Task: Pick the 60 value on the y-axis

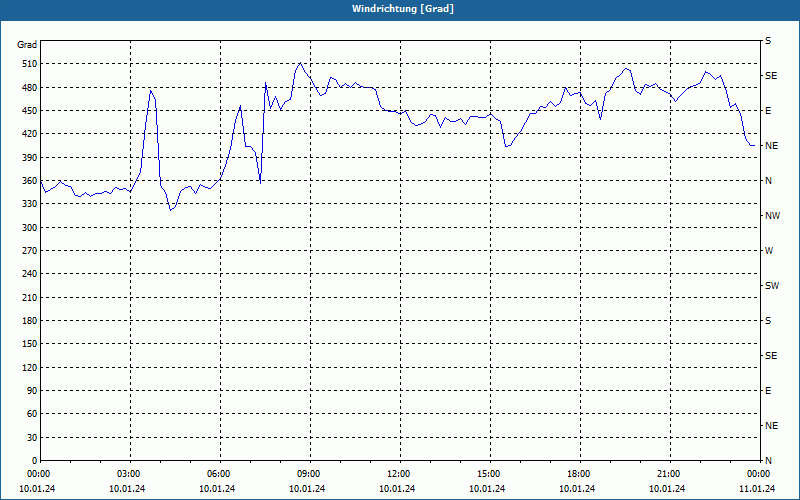Action: pyautogui.click(x=32, y=414)
